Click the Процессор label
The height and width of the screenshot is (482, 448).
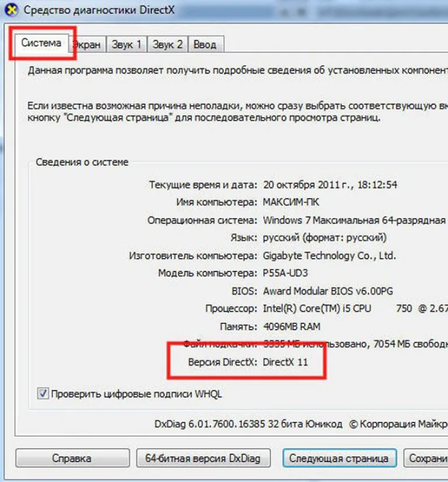click(x=232, y=308)
